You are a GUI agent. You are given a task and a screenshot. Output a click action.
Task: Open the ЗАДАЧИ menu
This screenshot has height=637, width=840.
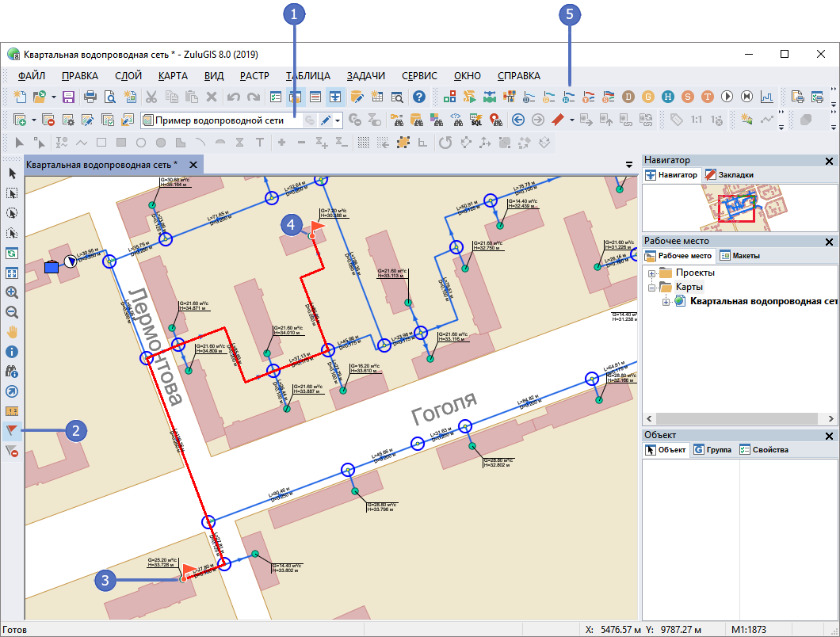365,76
